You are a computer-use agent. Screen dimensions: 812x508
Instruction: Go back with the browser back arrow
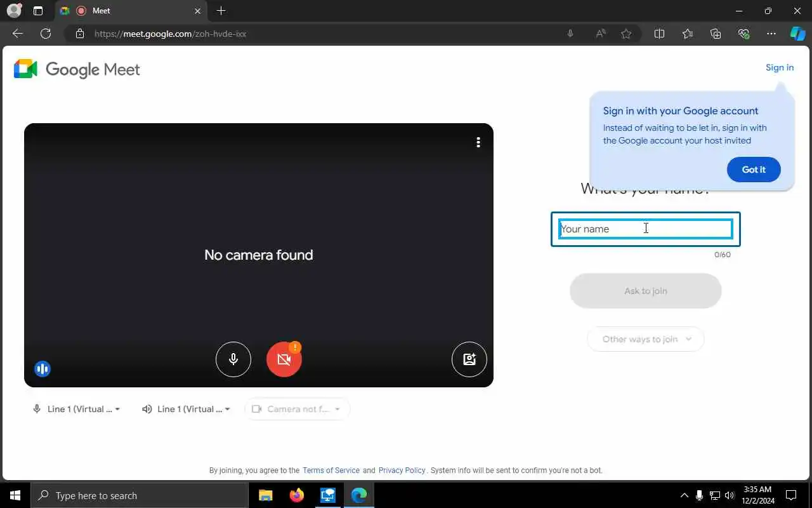pyautogui.click(x=18, y=34)
